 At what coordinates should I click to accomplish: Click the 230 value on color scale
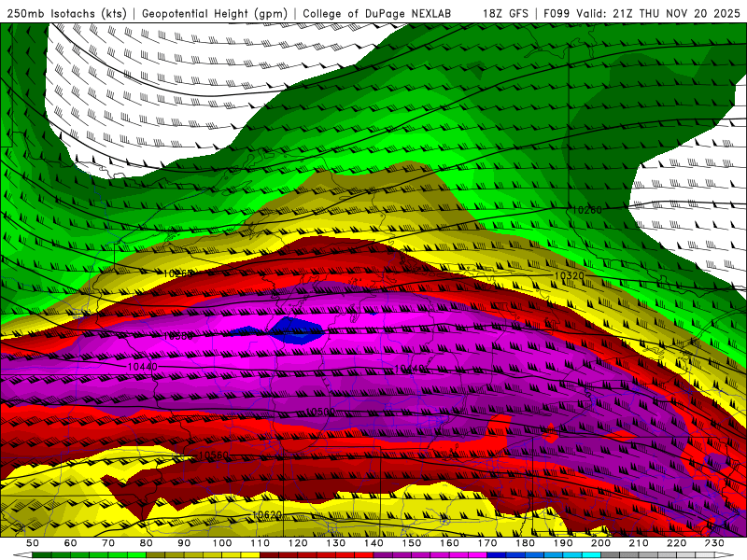tap(714, 543)
